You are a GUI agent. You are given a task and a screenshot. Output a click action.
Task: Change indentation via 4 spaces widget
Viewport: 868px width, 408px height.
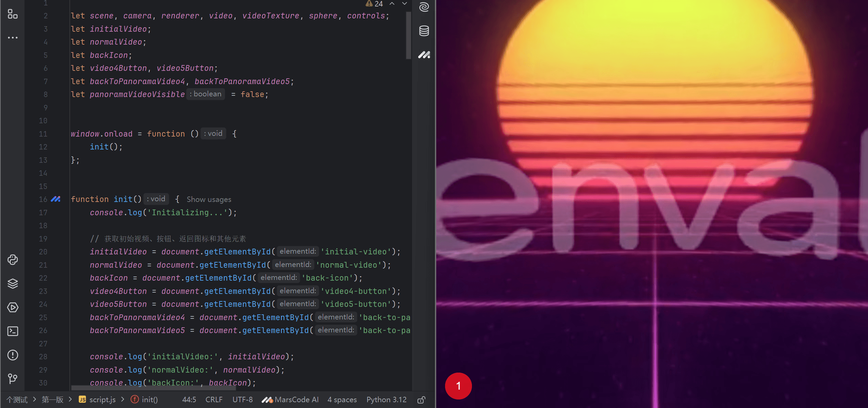click(342, 399)
